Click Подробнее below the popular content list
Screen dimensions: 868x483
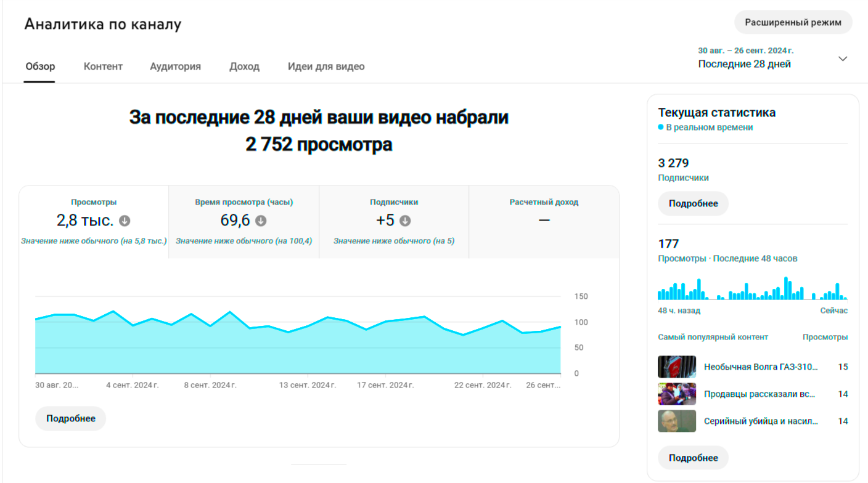tap(693, 458)
